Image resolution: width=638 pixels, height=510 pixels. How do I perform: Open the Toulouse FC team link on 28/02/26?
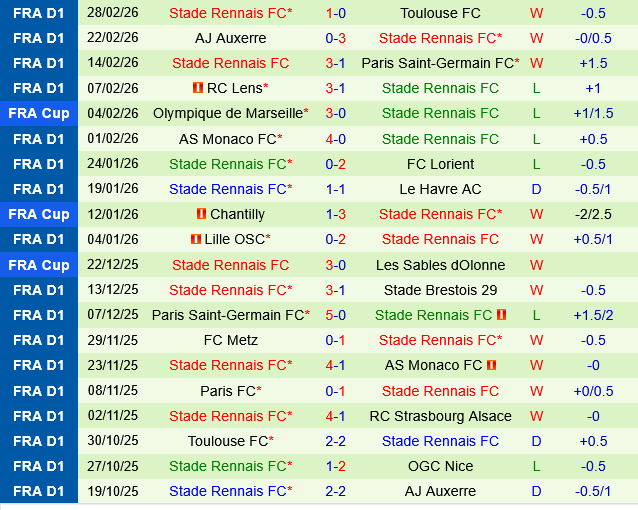(x=440, y=13)
